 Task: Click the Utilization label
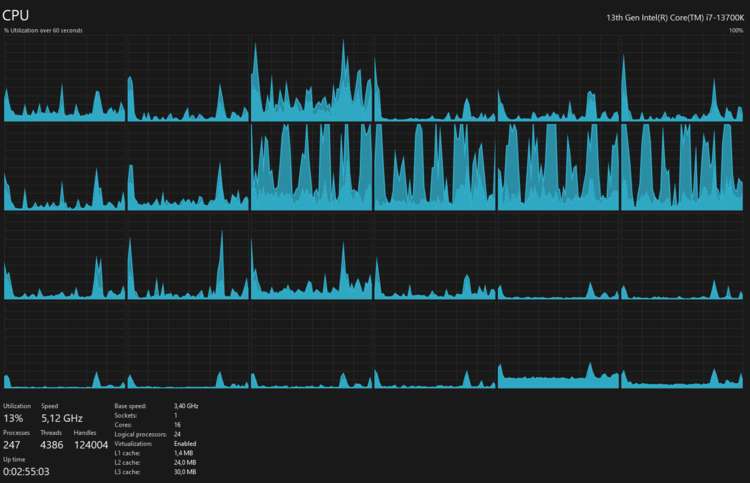(17, 406)
